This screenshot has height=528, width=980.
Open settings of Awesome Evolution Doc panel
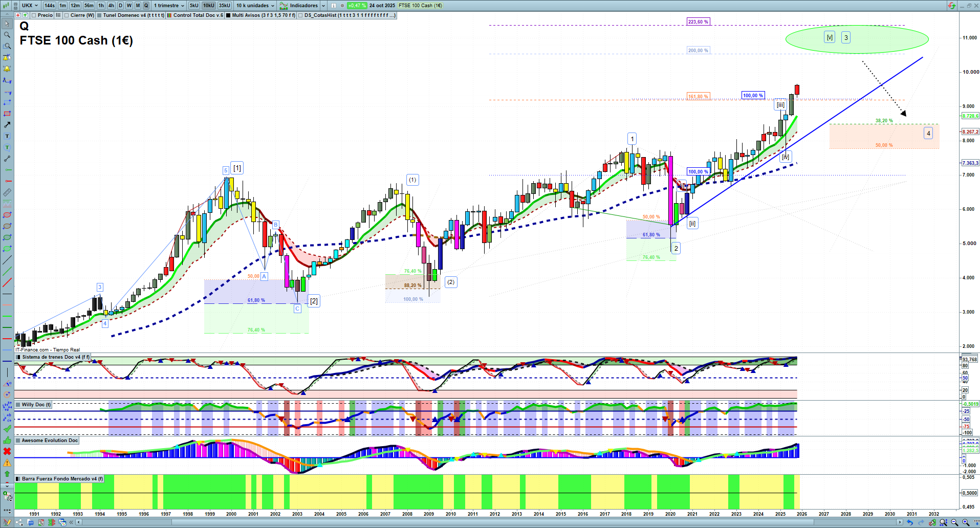tap(18, 441)
